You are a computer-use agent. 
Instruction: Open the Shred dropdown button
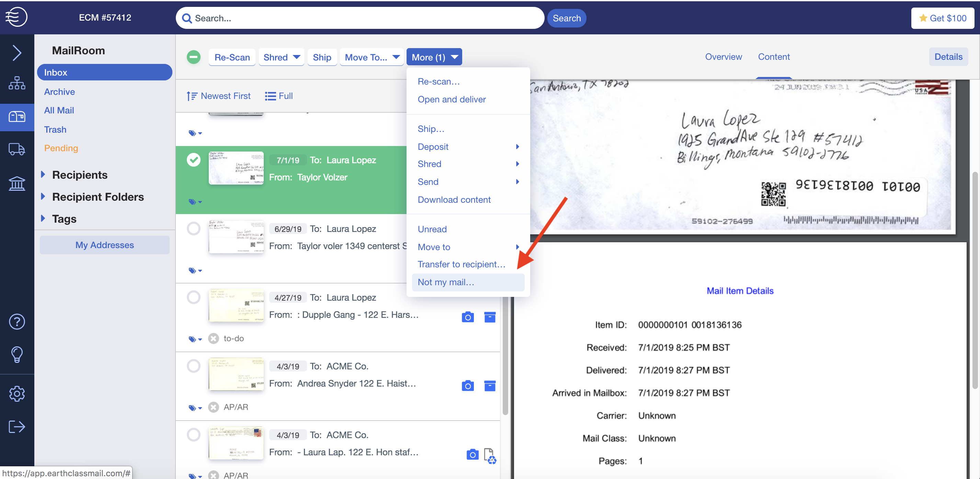(282, 57)
